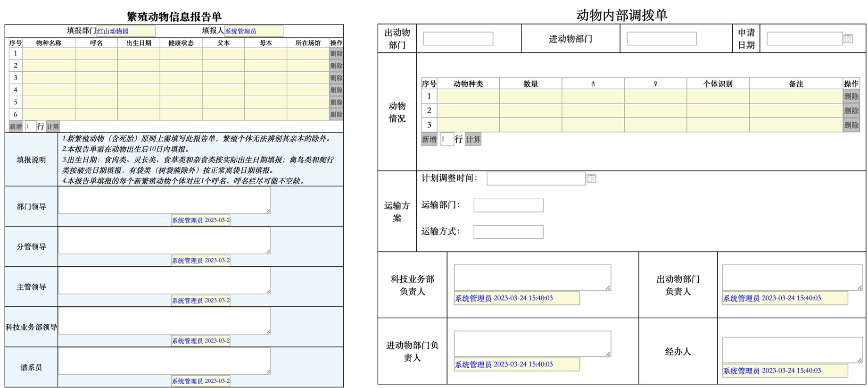868x388 pixels.
Task: Click signature stamp under 部门领导 textarea
Action: click(x=200, y=220)
